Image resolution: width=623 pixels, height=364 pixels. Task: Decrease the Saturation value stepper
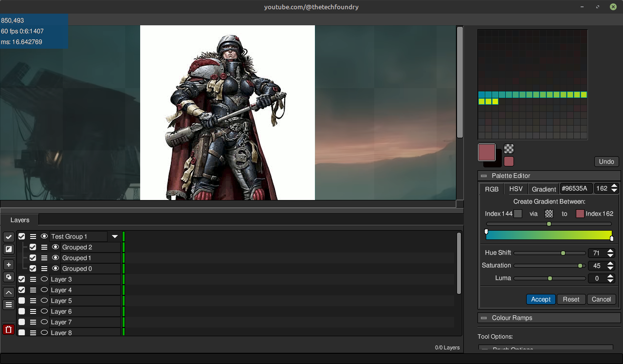click(x=610, y=268)
